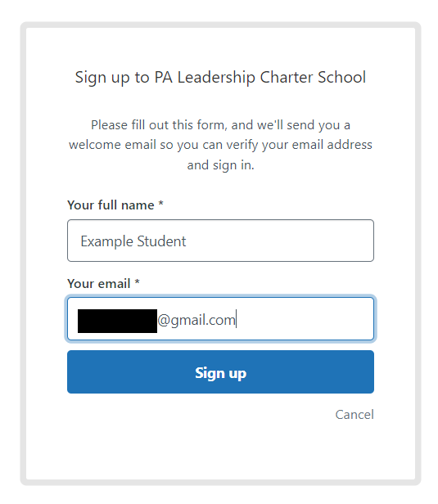This screenshot has height=504, width=438.
Task: Cancel the sign up form
Action: (354, 415)
